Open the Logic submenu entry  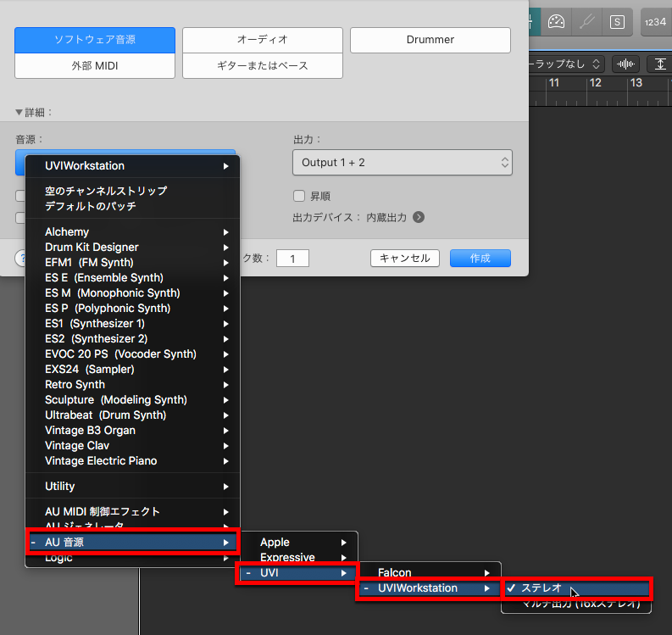coord(133,559)
